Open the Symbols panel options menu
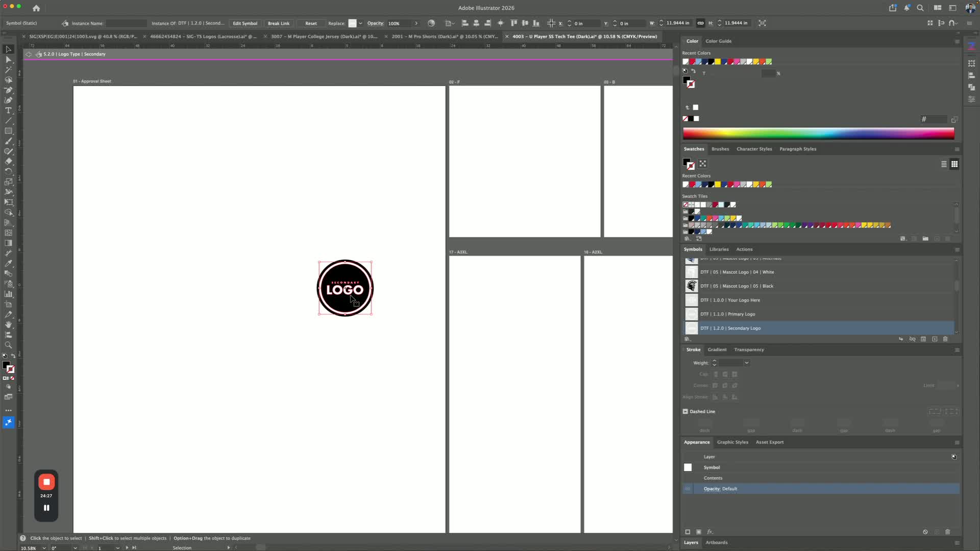The height and width of the screenshot is (551, 980). [x=957, y=250]
